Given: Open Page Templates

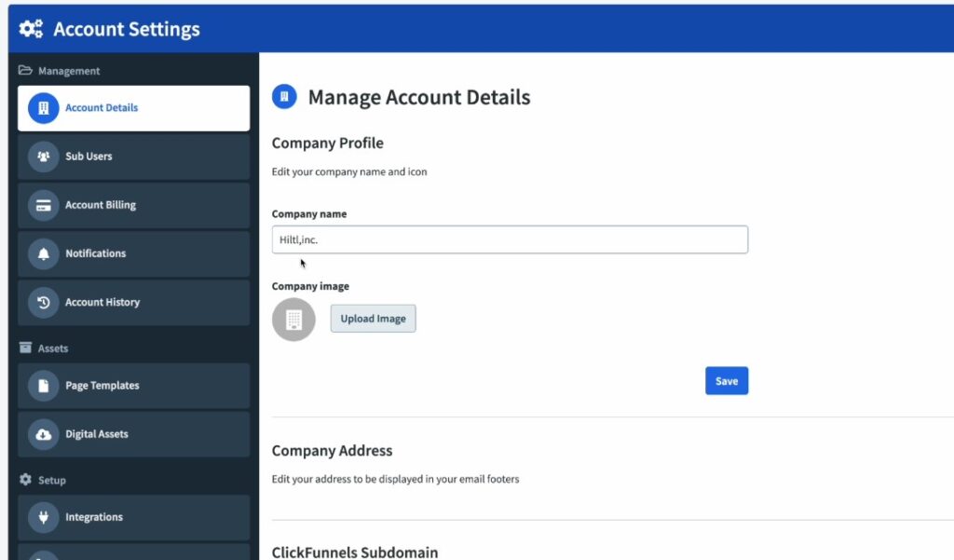Looking at the screenshot, I should pyautogui.click(x=134, y=386).
